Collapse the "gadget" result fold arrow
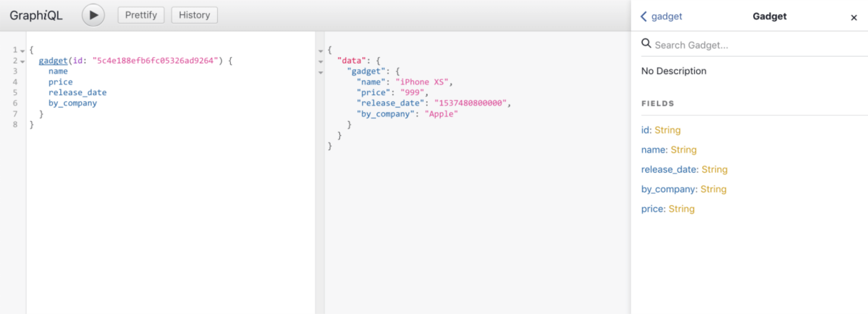The image size is (868, 314). click(x=320, y=72)
